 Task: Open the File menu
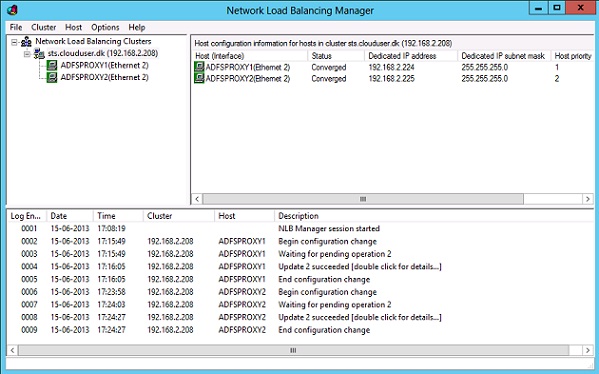(16, 28)
